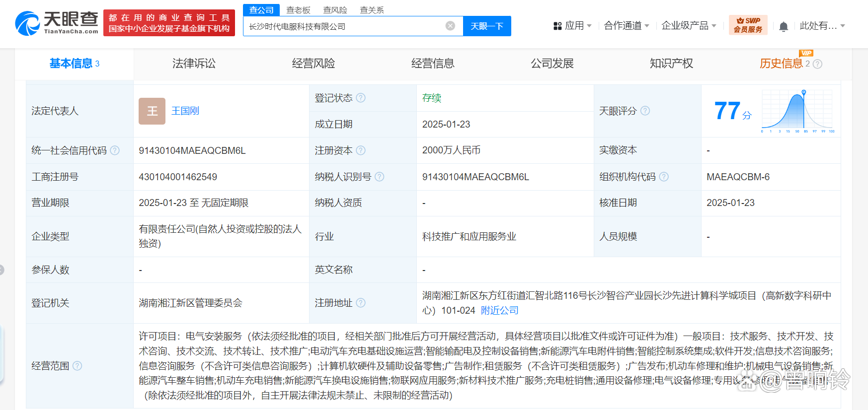Show help for 注册资本
The height and width of the screenshot is (410, 868).
361,150
